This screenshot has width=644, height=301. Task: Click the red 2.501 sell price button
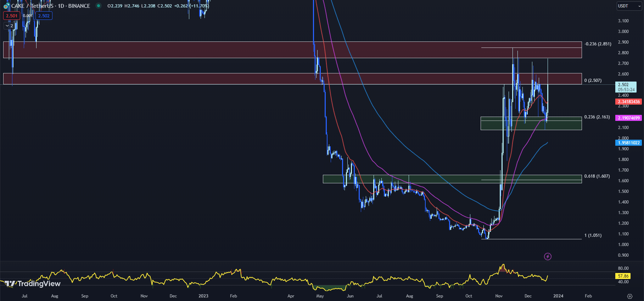tap(11, 16)
